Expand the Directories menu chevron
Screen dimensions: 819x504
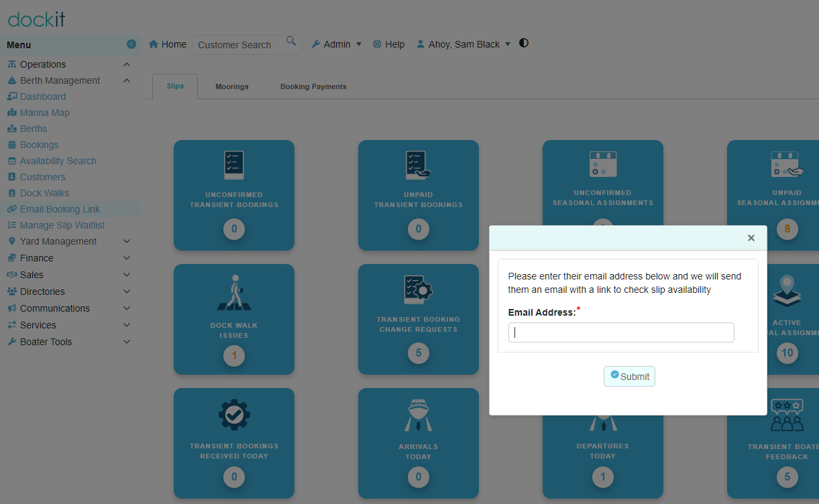click(127, 292)
